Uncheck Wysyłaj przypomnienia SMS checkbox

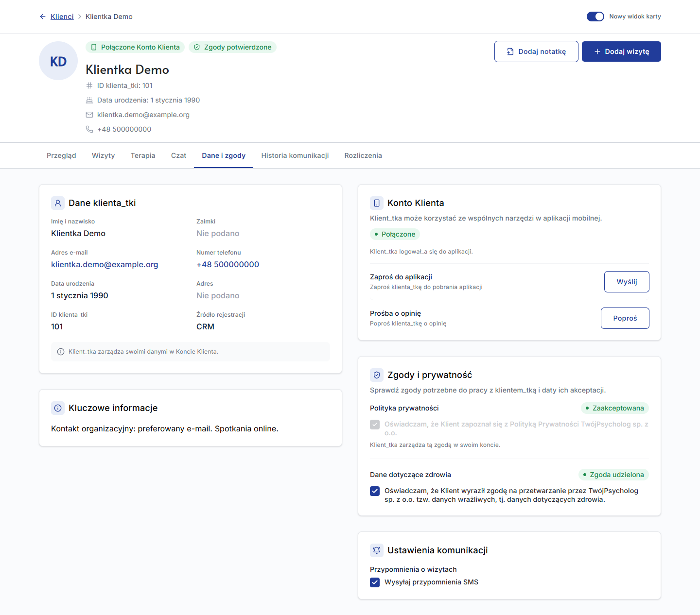tap(375, 582)
